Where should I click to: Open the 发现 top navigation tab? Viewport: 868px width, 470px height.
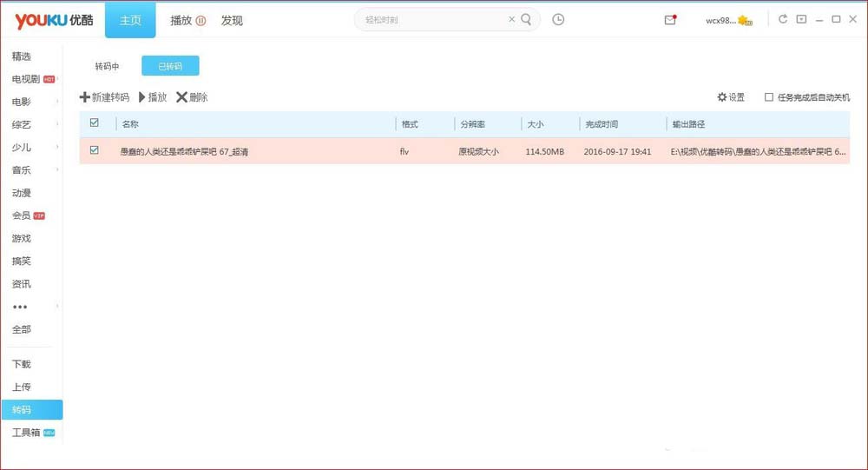232,21
